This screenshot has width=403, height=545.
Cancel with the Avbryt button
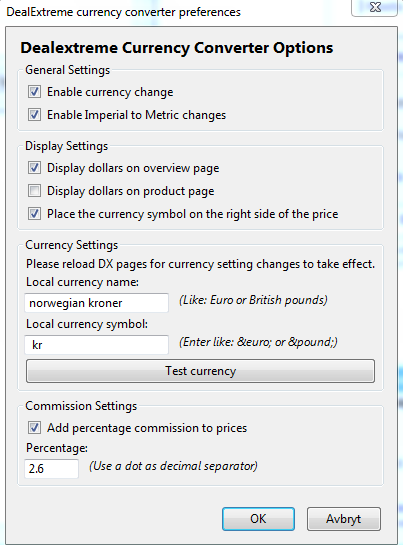(344, 519)
